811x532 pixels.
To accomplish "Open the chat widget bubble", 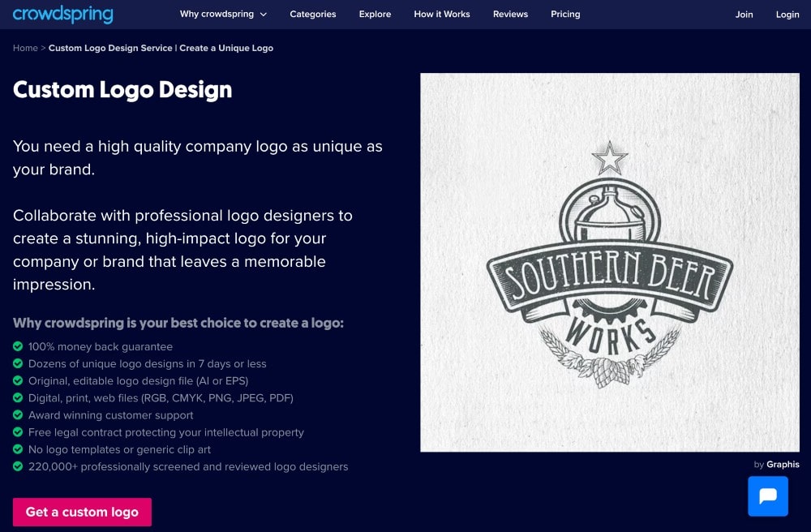I will point(768,496).
